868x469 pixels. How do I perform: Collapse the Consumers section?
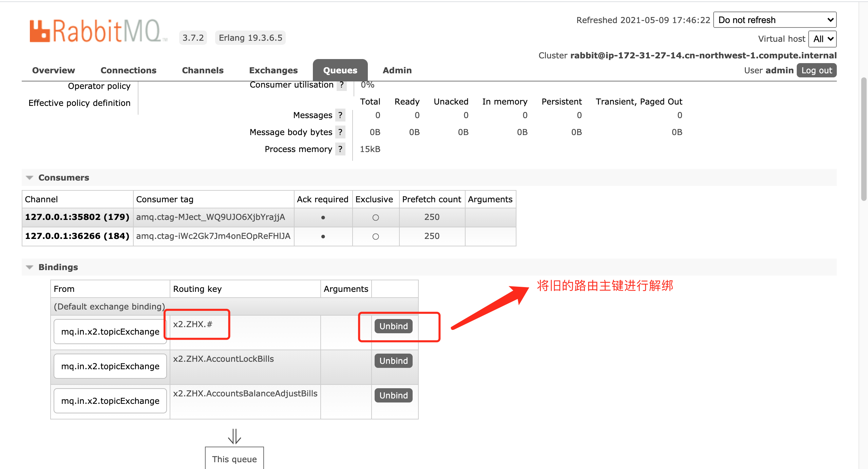coord(29,177)
